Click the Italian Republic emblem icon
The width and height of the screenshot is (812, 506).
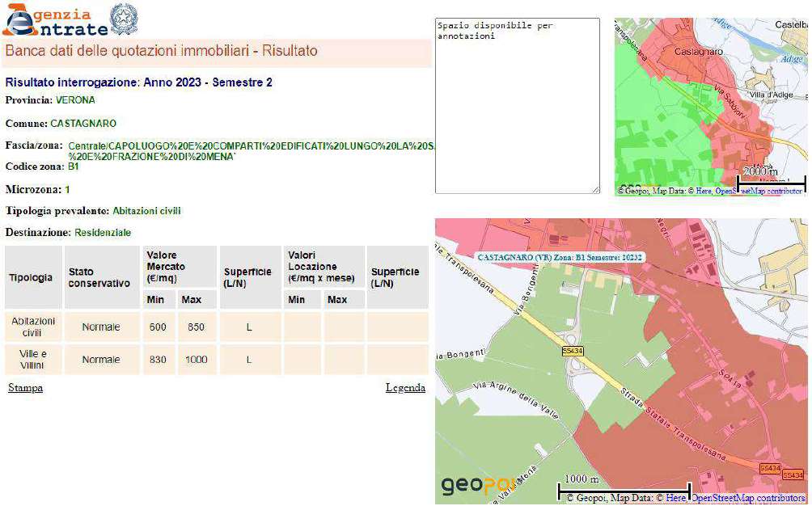click(124, 19)
